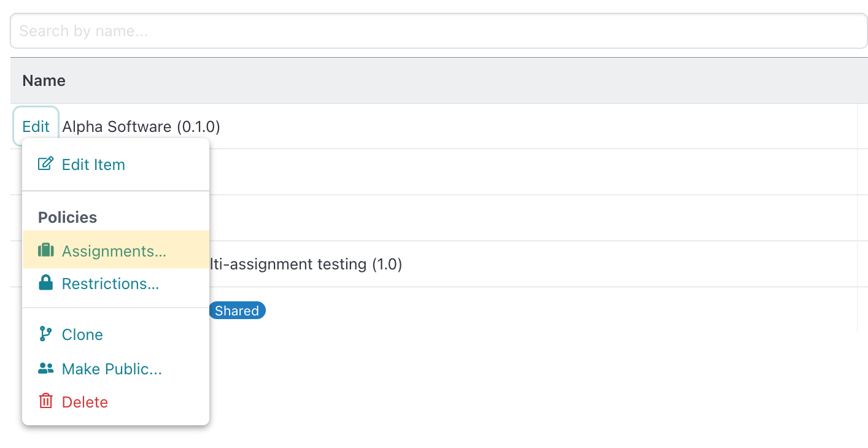The width and height of the screenshot is (868, 448).
Task: Click the (0.1.0) version text
Action: pos(198,126)
